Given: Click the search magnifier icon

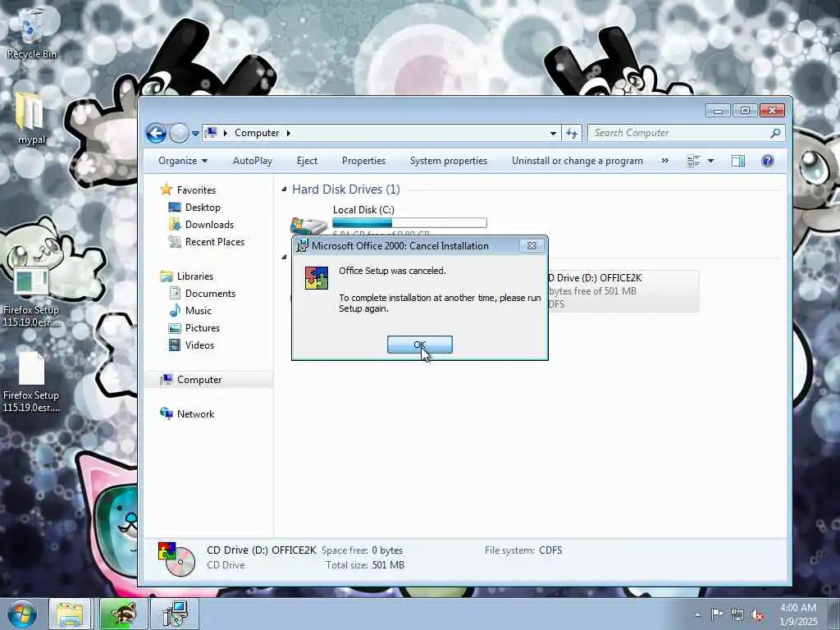Looking at the screenshot, I should [775, 133].
